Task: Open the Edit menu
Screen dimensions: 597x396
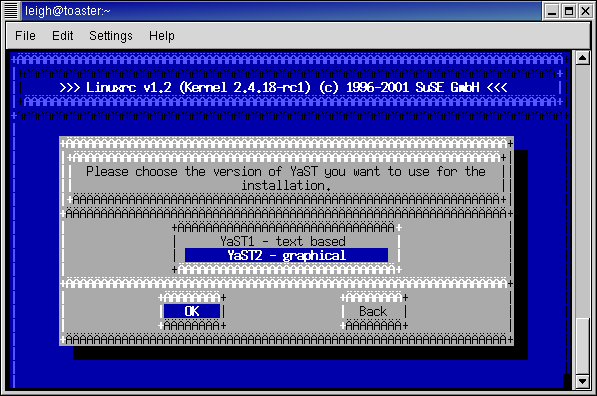Action: point(62,36)
